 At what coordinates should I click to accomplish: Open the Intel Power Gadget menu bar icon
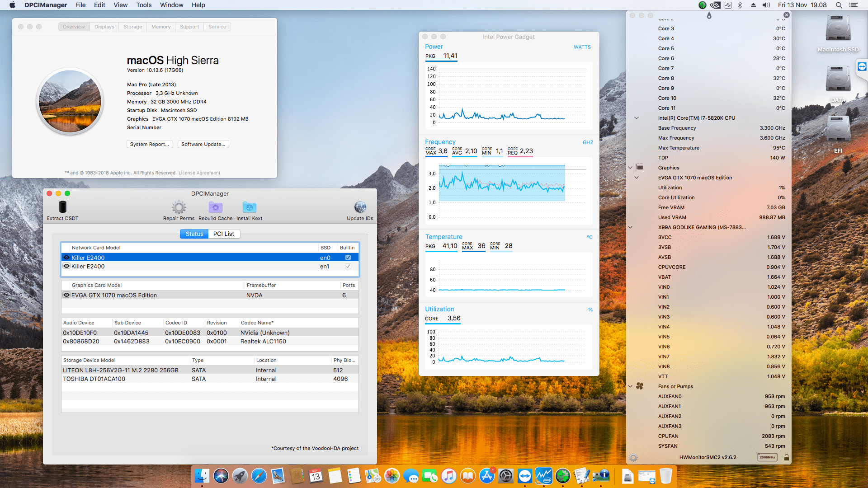point(728,5)
